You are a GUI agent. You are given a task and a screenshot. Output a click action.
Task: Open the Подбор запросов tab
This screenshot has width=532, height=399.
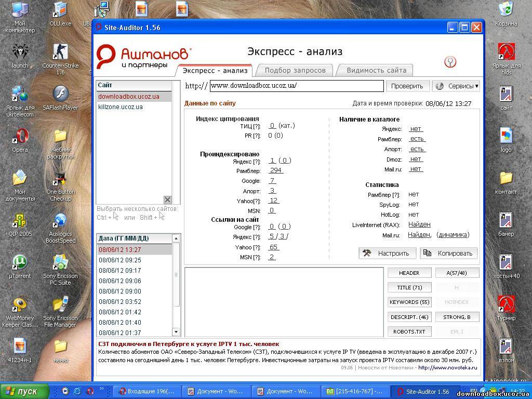click(295, 71)
